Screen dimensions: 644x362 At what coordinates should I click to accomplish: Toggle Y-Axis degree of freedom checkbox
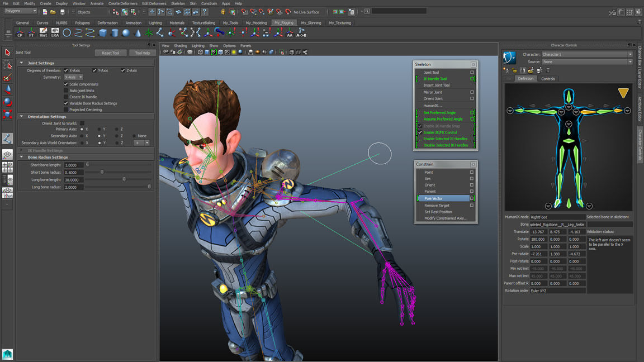click(94, 70)
